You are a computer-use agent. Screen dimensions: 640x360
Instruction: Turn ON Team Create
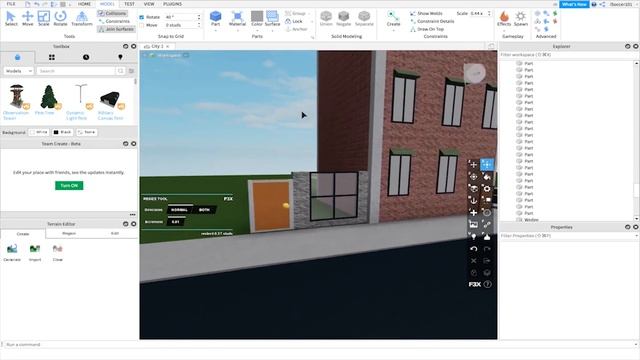(69, 186)
